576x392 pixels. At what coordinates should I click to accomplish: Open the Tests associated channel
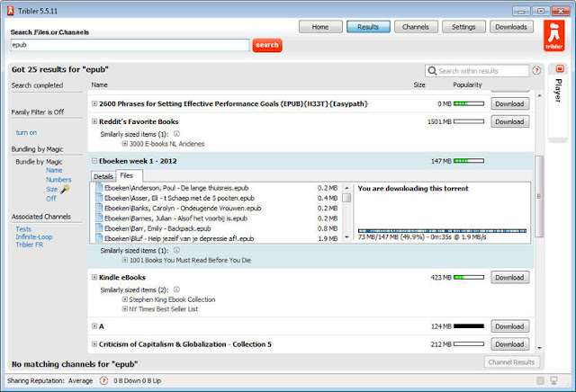[23, 229]
